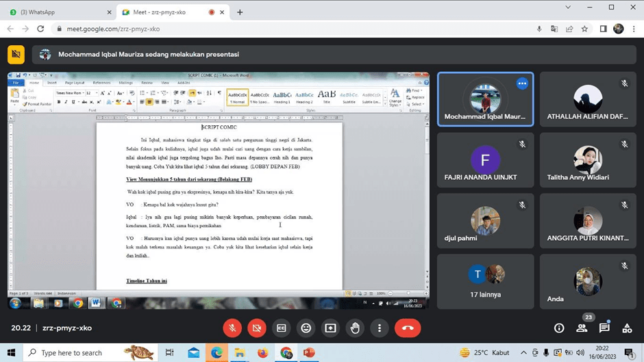644x362 pixels.
Task: Raise your hand in the meeting
Action: [355, 328]
